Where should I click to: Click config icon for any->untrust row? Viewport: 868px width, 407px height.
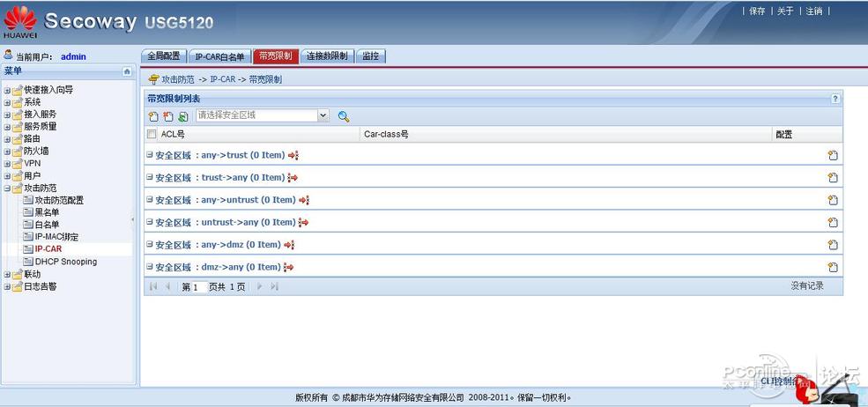tap(833, 200)
